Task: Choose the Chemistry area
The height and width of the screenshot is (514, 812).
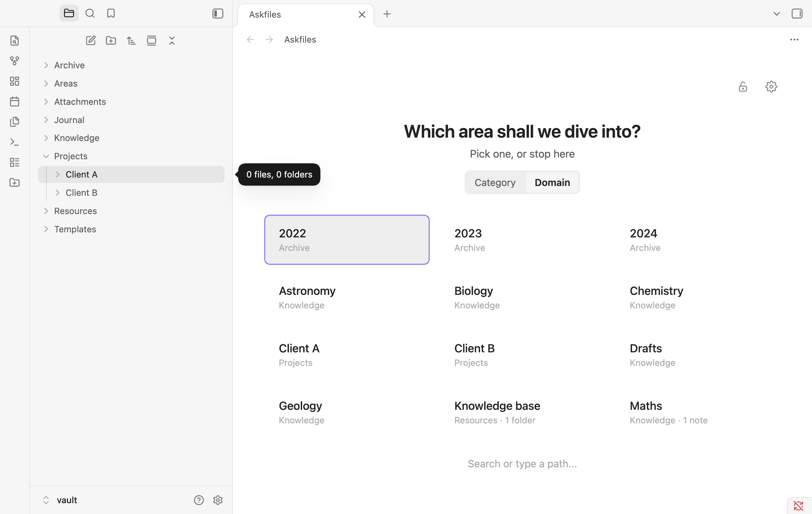Action: [x=698, y=297]
